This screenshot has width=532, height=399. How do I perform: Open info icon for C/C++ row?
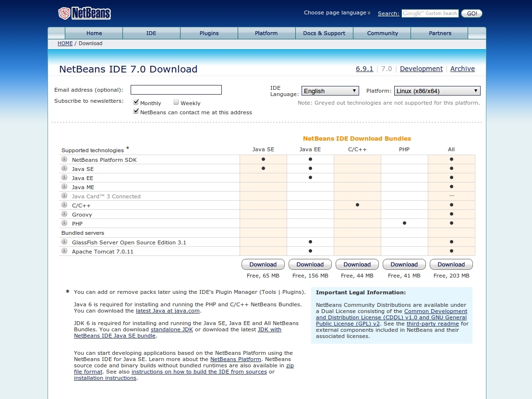[x=64, y=205]
